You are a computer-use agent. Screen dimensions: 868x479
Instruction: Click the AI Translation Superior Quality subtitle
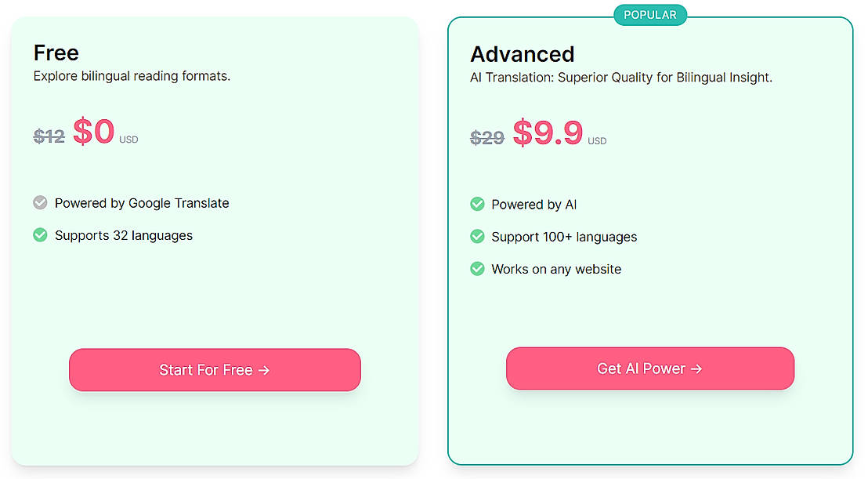tap(621, 78)
